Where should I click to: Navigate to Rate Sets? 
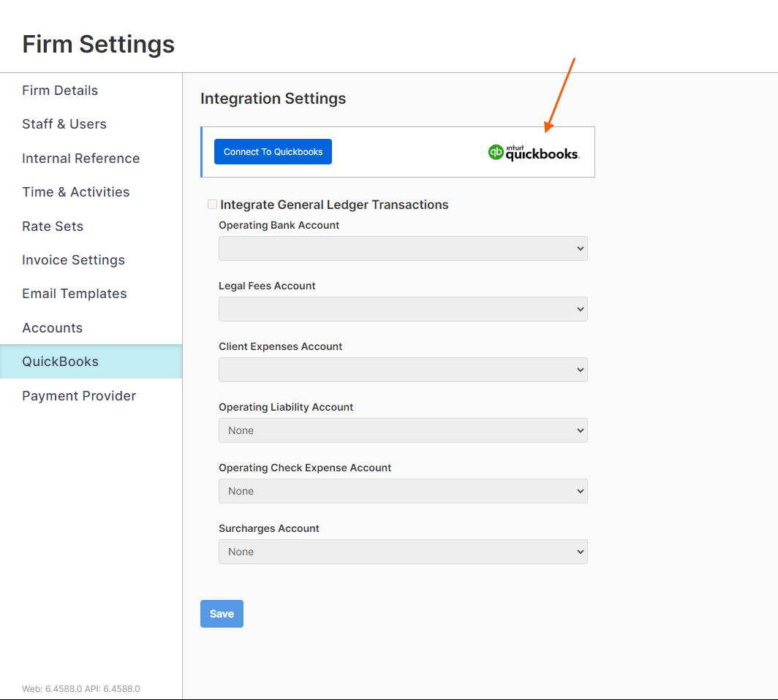pos(53,226)
